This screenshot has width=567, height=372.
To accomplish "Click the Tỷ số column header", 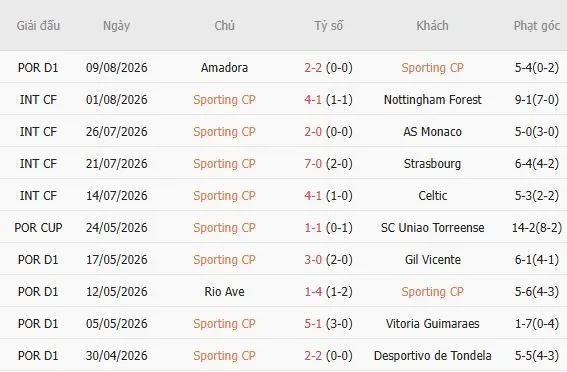I will tap(328, 26).
